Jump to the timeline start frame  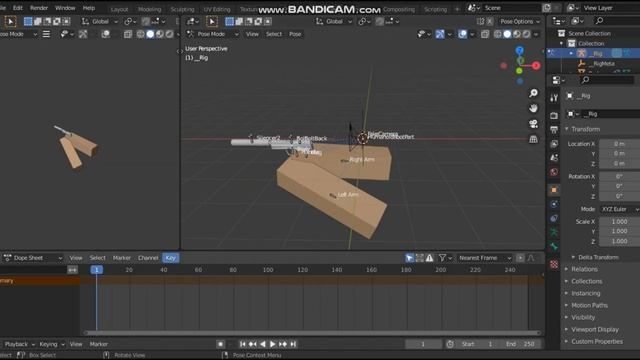click(242, 344)
